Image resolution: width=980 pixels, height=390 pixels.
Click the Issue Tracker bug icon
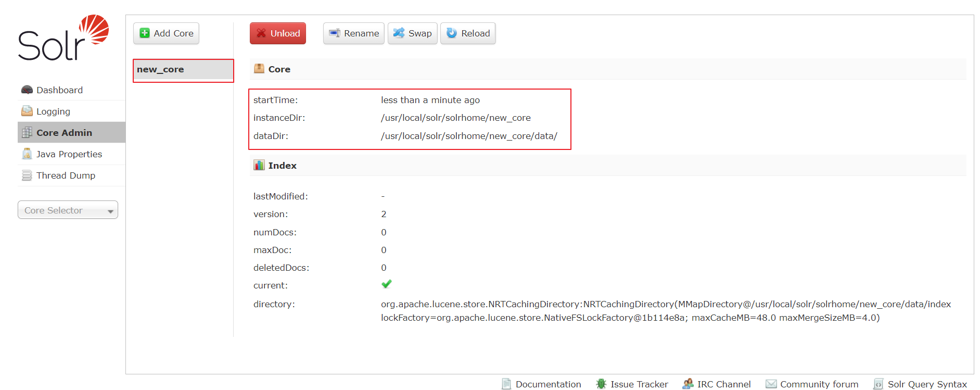click(601, 384)
